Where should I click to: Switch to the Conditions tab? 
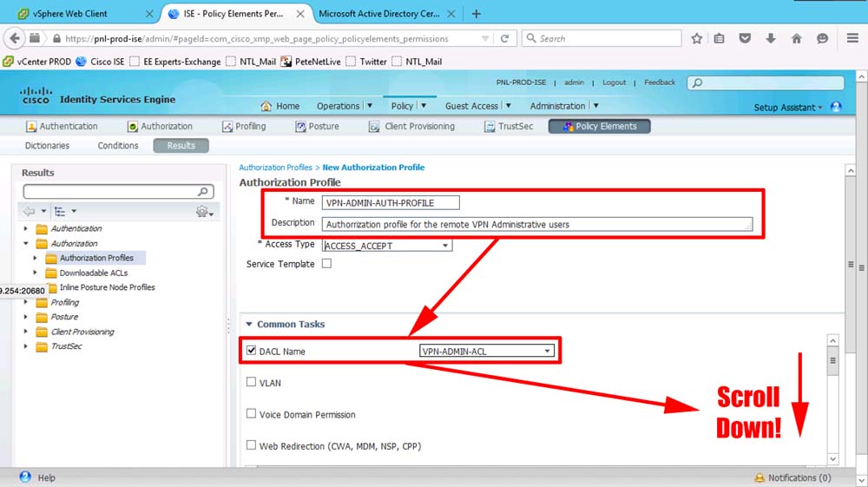118,146
